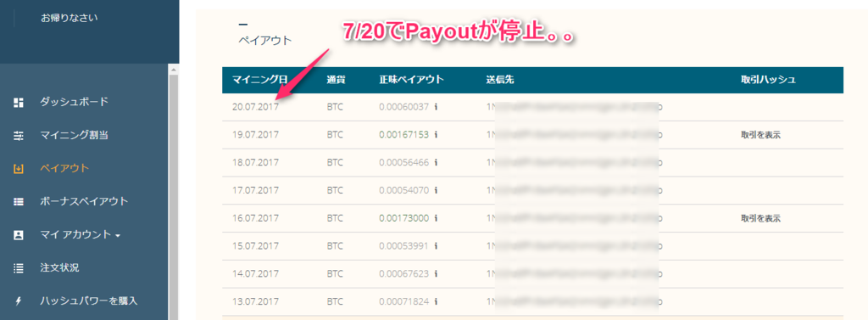The width and height of the screenshot is (868, 320).
Task: Click payout amount 0.00071824
Action: point(404,301)
